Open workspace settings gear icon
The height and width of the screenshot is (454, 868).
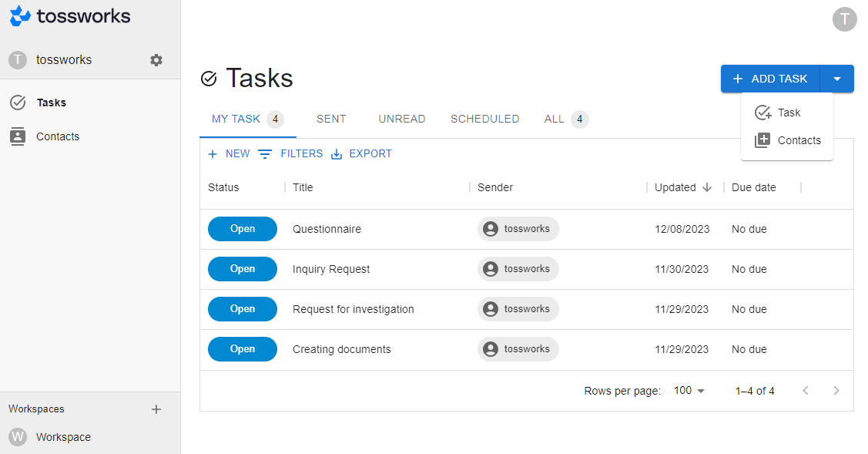(x=156, y=60)
